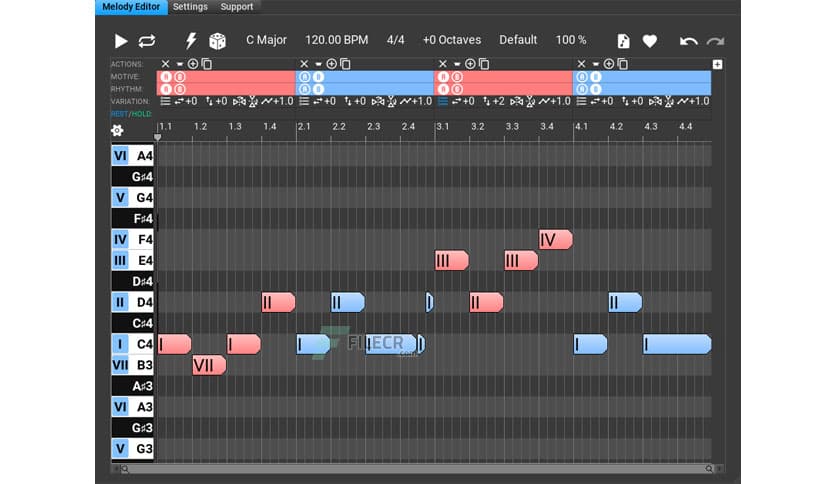Click the MIDI file export icon
This screenshot has width=836, height=484.
623,41
